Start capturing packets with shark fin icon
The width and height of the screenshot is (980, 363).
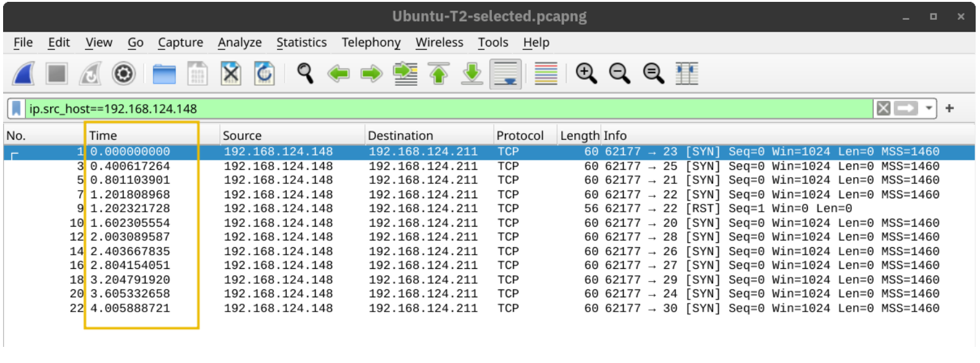click(x=24, y=74)
